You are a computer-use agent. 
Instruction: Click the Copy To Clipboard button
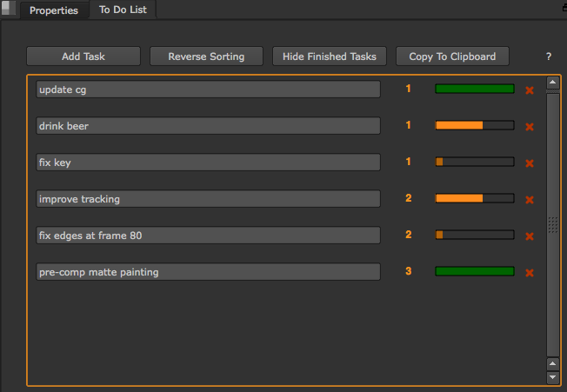point(452,56)
